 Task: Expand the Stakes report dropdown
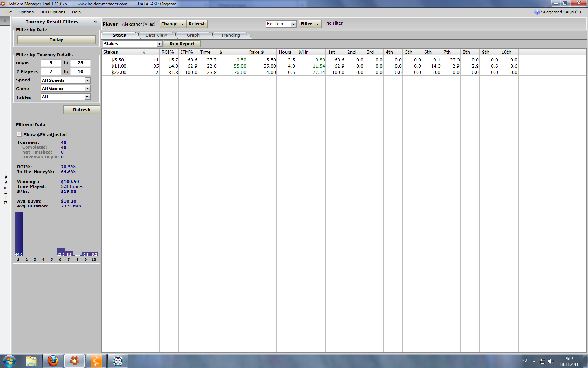(x=159, y=44)
